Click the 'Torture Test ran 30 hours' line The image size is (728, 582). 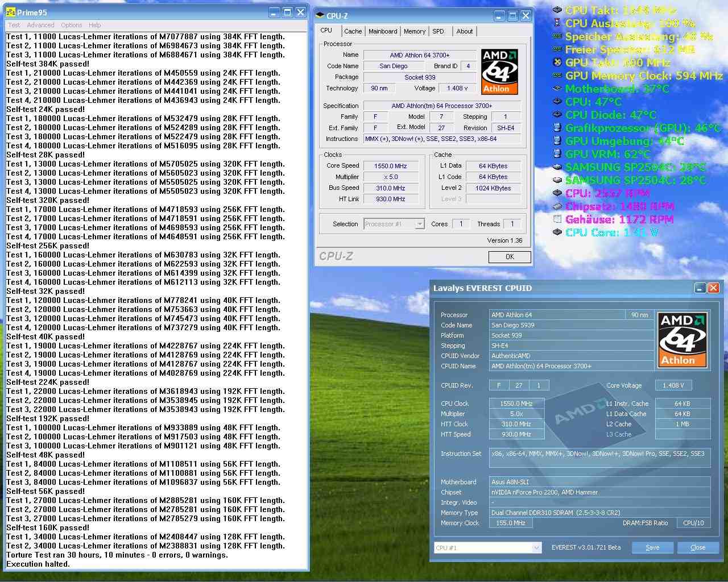[x=117, y=555]
